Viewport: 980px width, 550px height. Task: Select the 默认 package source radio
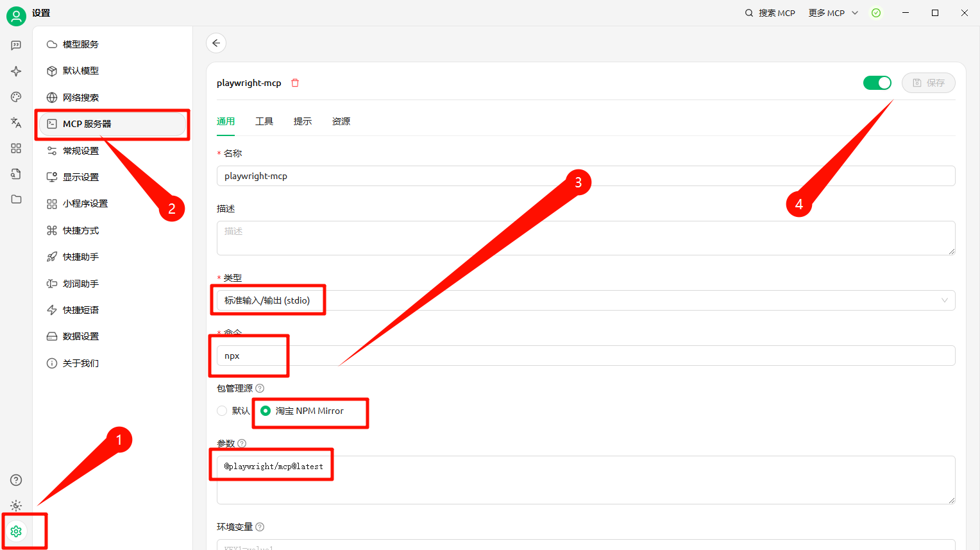click(x=222, y=411)
